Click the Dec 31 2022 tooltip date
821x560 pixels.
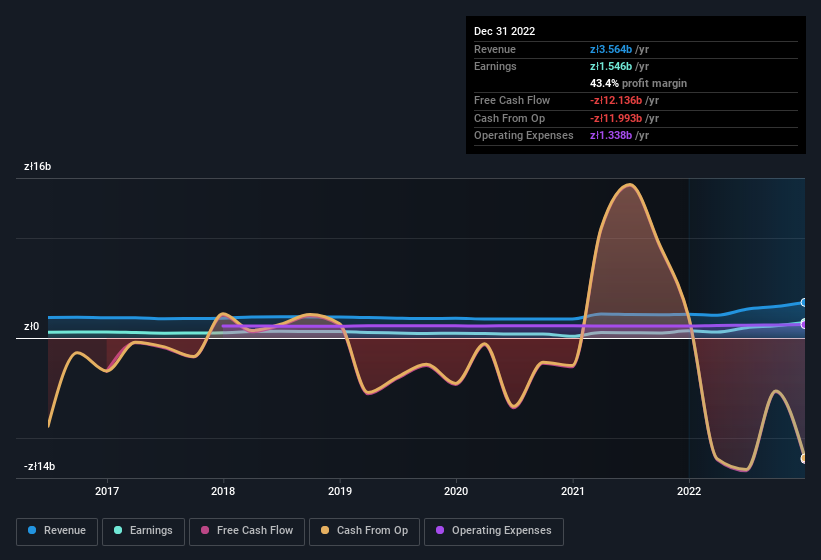[504, 31]
